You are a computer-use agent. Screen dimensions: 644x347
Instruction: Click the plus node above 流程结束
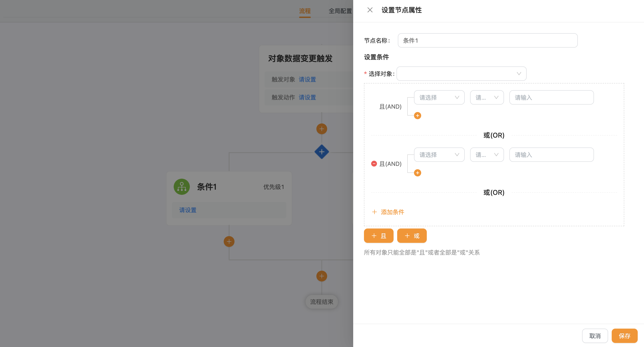322,276
